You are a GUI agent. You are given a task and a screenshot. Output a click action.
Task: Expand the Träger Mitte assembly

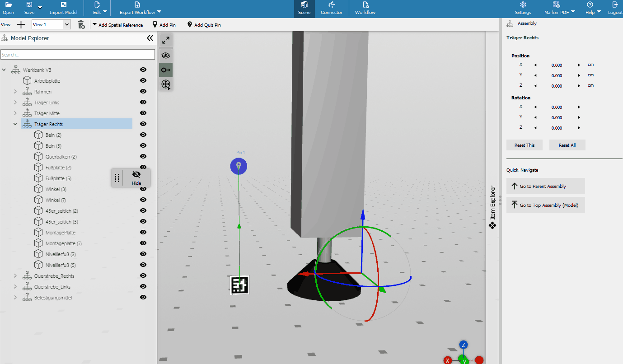(x=15, y=113)
